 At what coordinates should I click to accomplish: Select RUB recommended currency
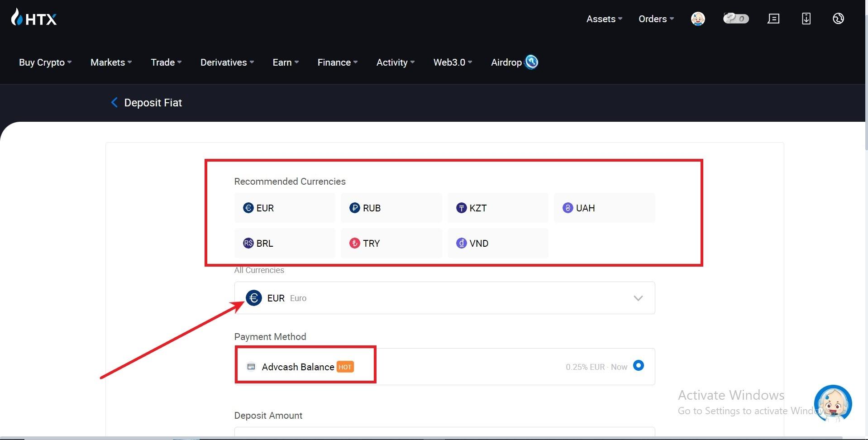[391, 208]
